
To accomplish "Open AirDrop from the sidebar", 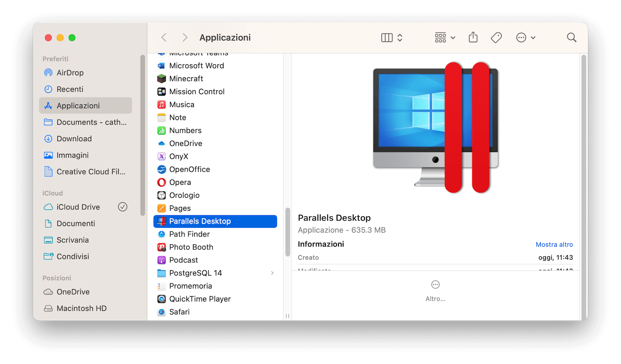I will click(70, 73).
